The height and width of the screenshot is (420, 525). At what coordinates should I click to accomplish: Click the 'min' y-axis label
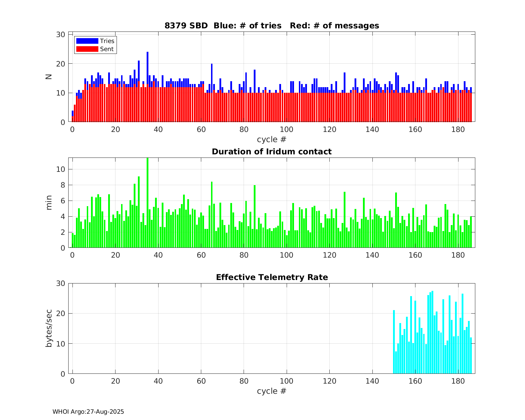click(49, 203)
